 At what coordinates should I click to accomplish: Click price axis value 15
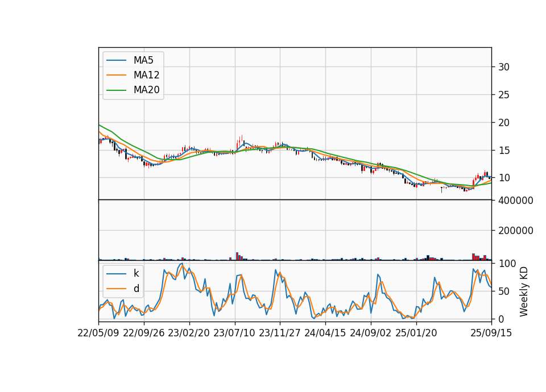click(x=504, y=150)
